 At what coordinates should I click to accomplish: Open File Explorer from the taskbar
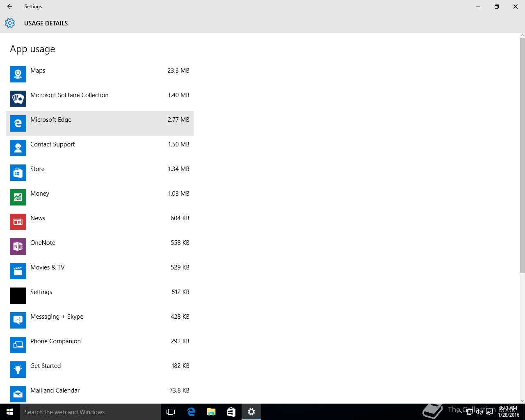coord(211,412)
